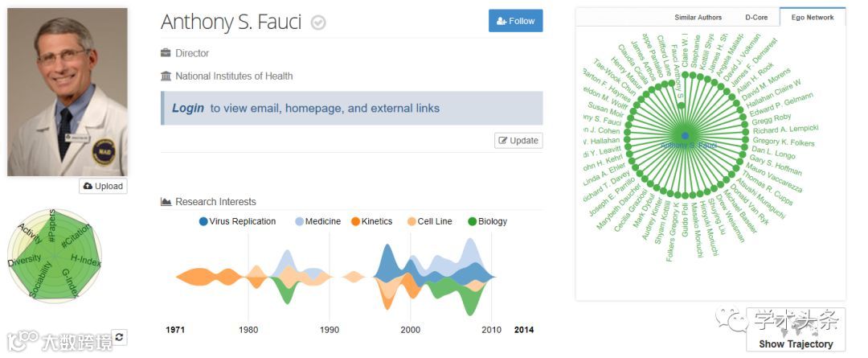
Task: Click Anthony Fauci's profile photo
Action: (68, 92)
